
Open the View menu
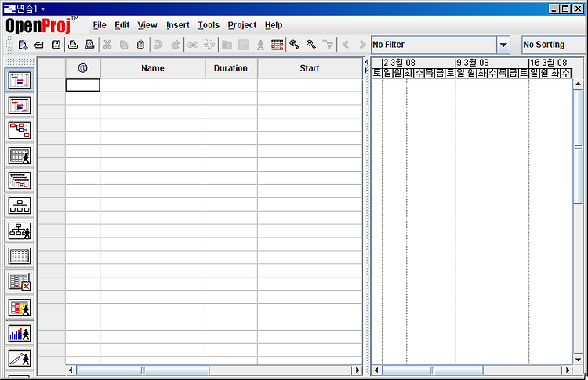coord(147,25)
